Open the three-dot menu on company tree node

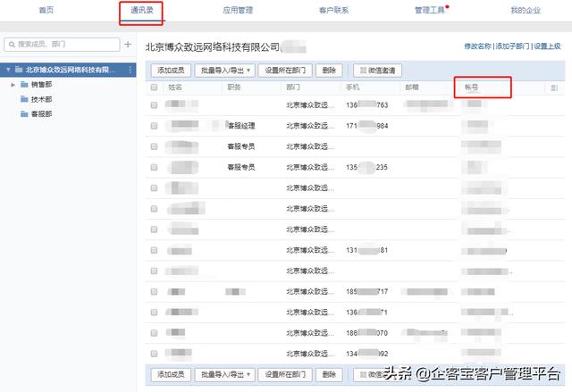click(x=130, y=70)
